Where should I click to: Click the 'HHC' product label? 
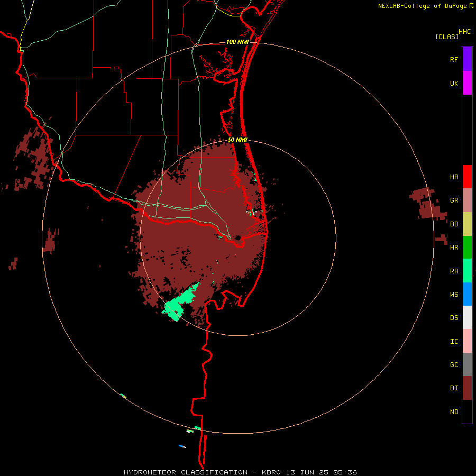(x=465, y=32)
